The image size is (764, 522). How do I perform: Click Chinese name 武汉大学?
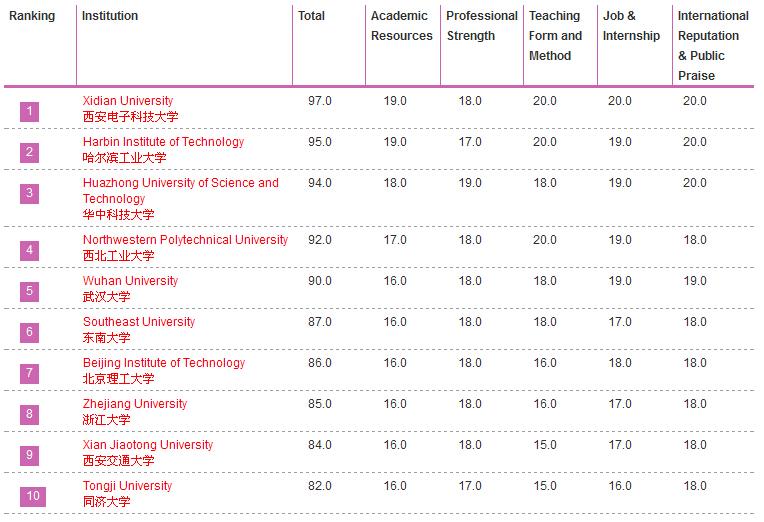tap(106, 296)
